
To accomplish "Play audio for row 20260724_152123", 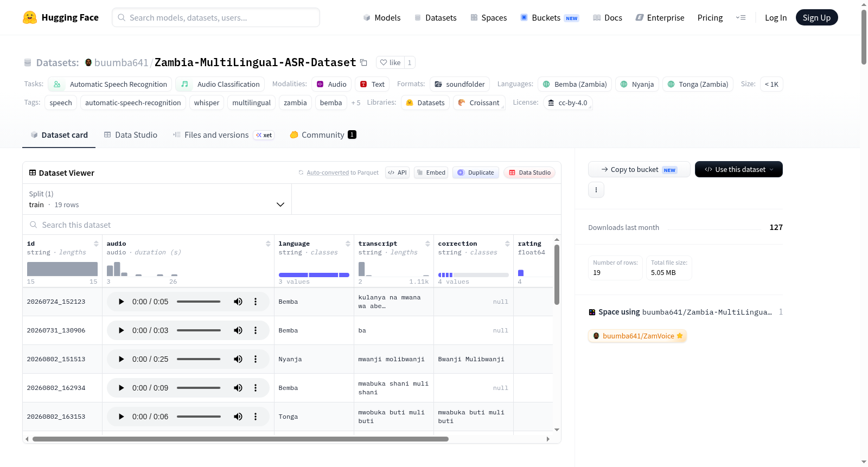I will pos(122,302).
